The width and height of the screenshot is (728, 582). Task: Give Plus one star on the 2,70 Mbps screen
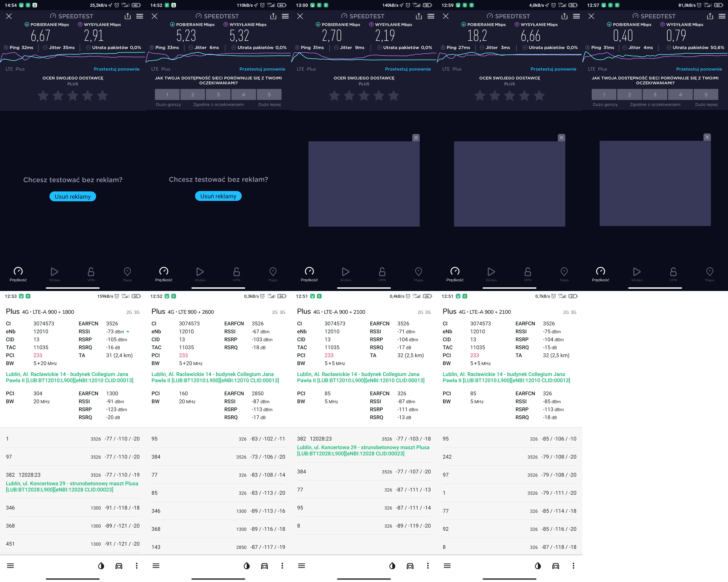tap(334, 96)
